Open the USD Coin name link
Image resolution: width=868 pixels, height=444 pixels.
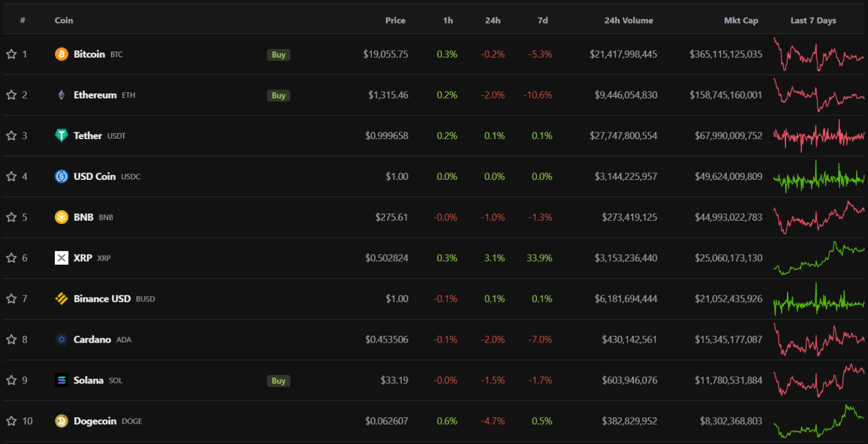click(94, 176)
